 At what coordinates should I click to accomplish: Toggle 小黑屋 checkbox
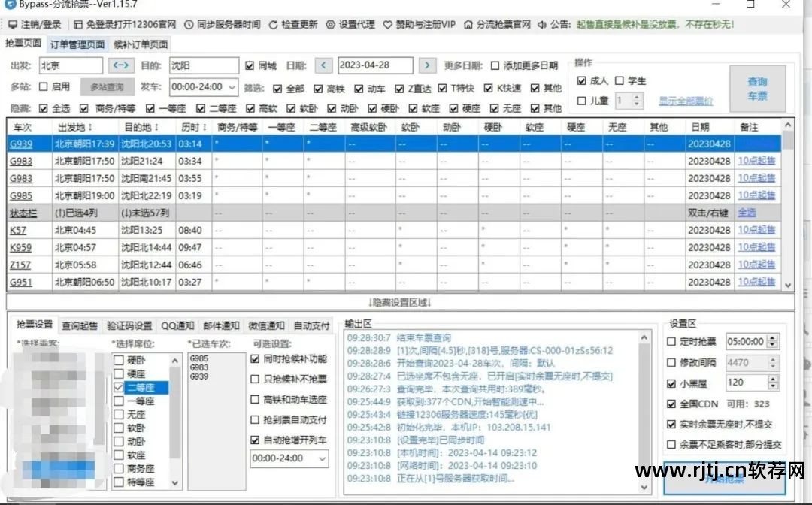pos(671,383)
